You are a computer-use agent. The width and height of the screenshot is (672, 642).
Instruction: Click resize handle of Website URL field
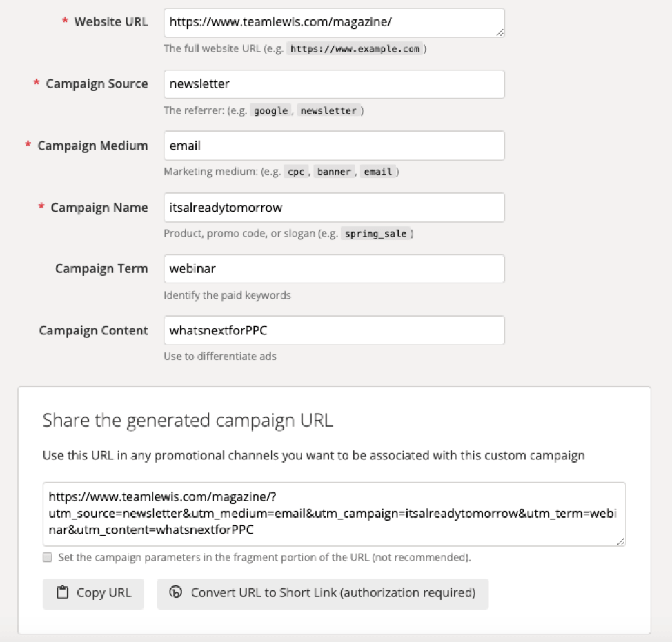coord(500,32)
